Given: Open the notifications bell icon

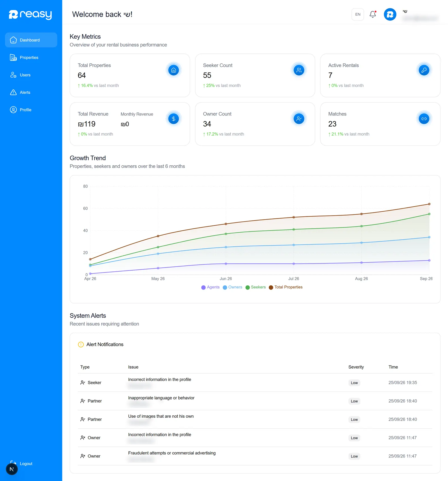Looking at the screenshot, I should coord(373,14).
